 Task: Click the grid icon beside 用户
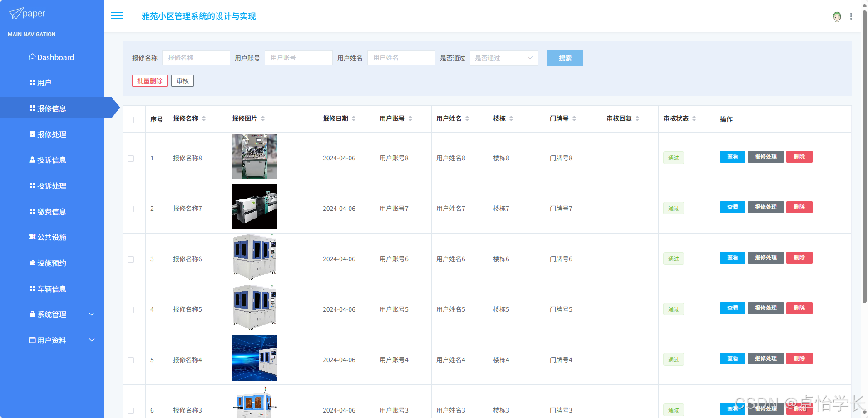[x=32, y=83]
